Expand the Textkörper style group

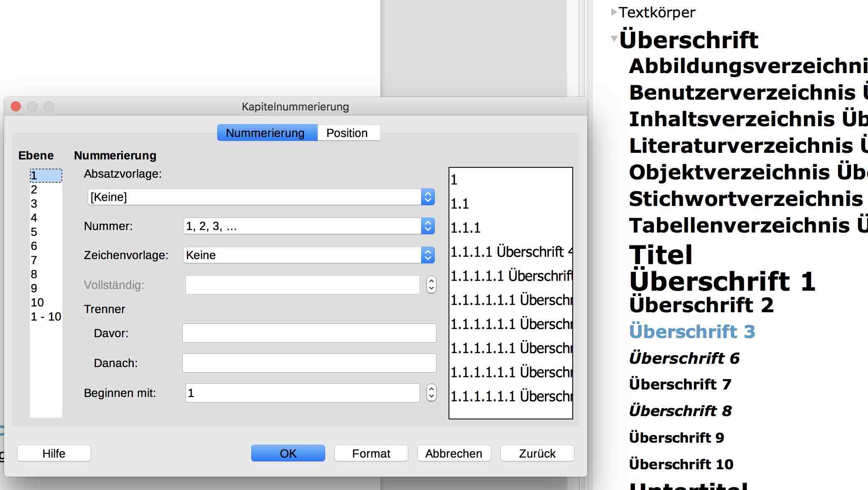pyautogui.click(x=614, y=12)
